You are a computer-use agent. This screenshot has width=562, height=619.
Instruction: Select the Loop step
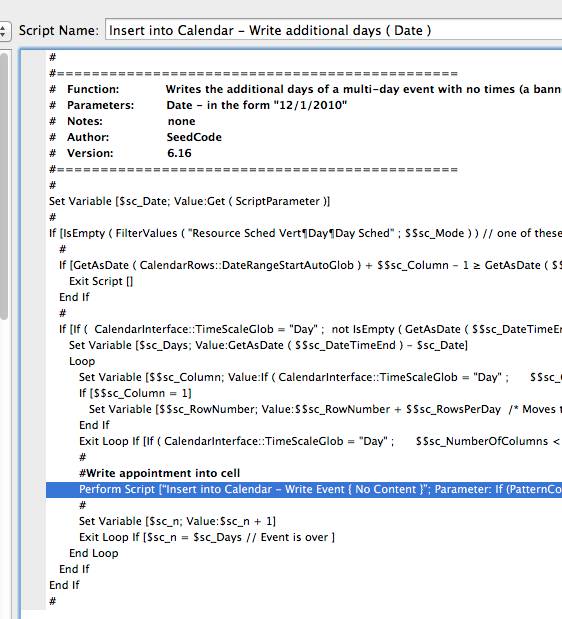pos(82,361)
